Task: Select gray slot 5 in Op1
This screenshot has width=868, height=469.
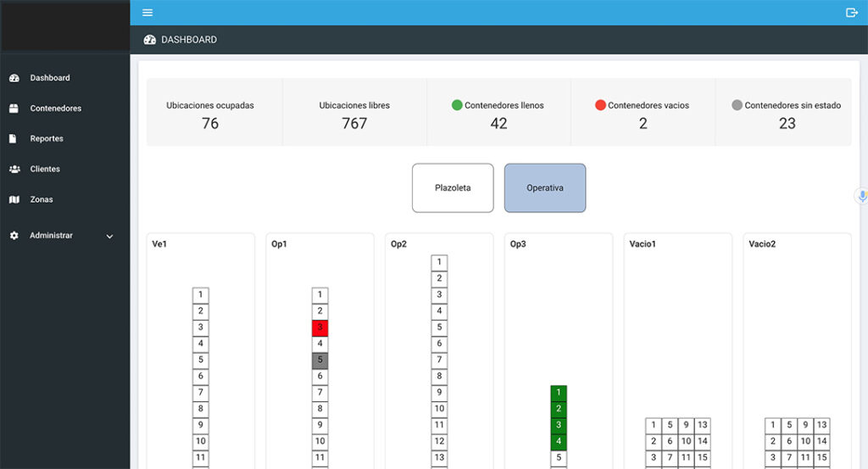Action: pyautogui.click(x=320, y=360)
